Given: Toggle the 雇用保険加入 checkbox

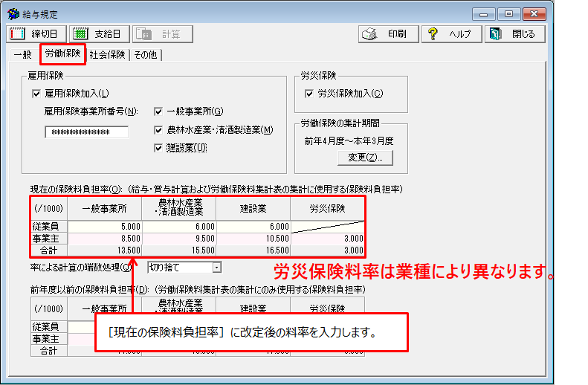Looking at the screenshot, I should tap(36, 94).
